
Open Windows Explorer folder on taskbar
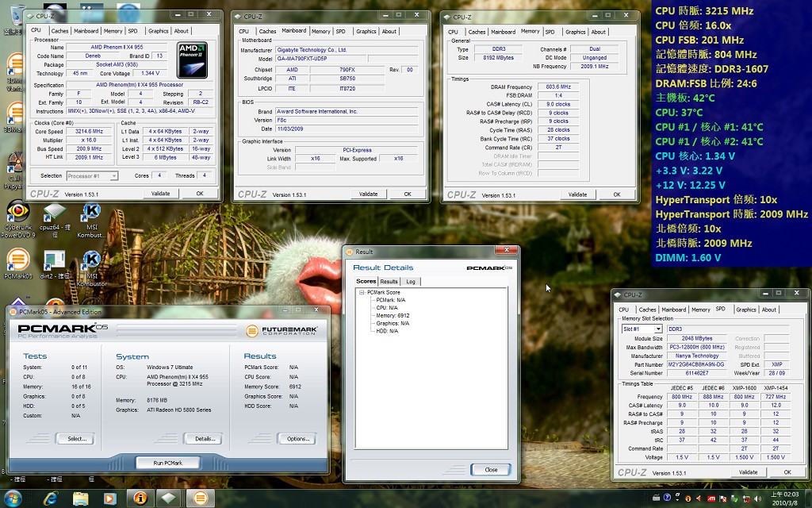pos(80,498)
